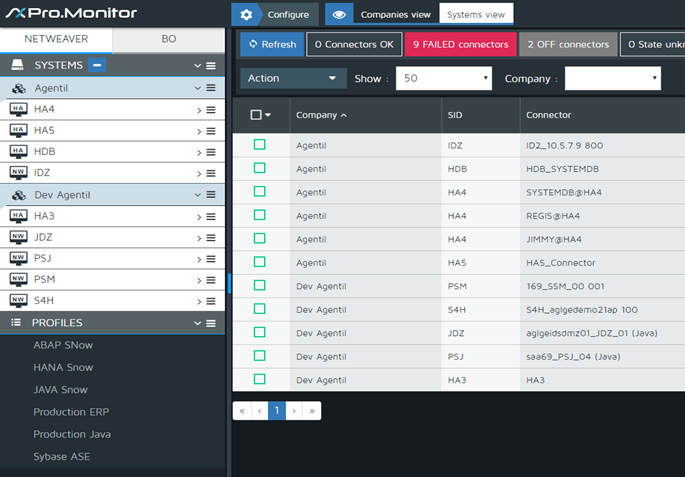Check the box for IDZ connector row
The image size is (685, 477).
pyautogui.click(x=259, y=145)
